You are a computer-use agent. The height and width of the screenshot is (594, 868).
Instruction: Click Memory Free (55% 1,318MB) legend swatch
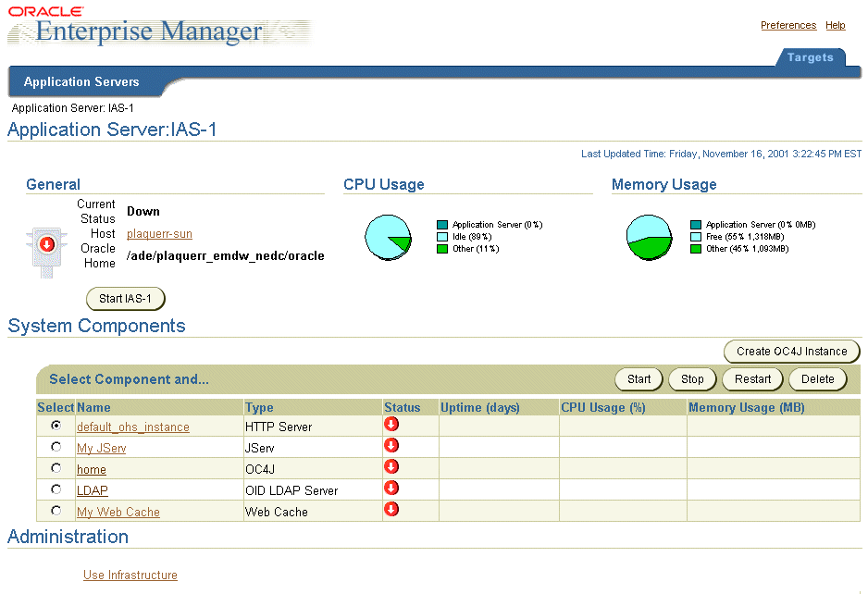(696, 237)
